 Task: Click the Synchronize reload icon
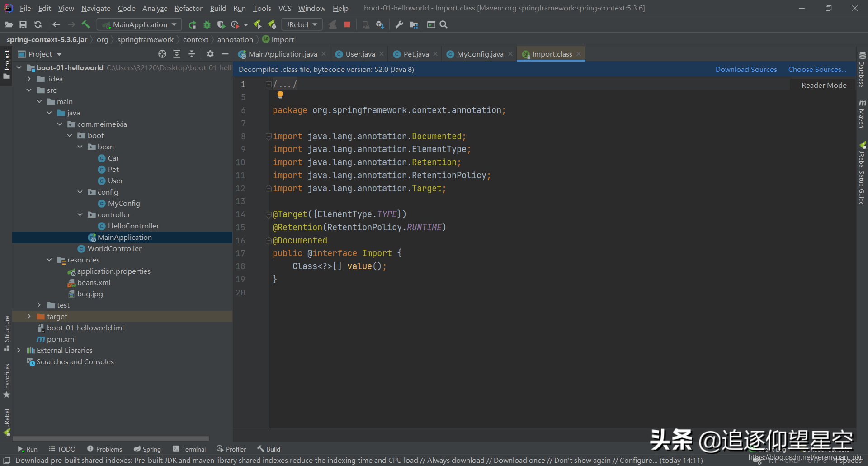tap(38, 24)
